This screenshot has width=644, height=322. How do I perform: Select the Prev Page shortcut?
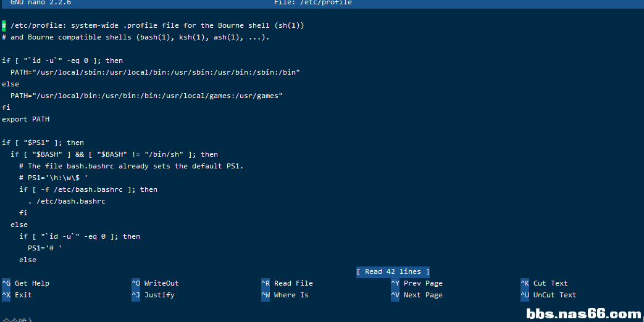423,283
